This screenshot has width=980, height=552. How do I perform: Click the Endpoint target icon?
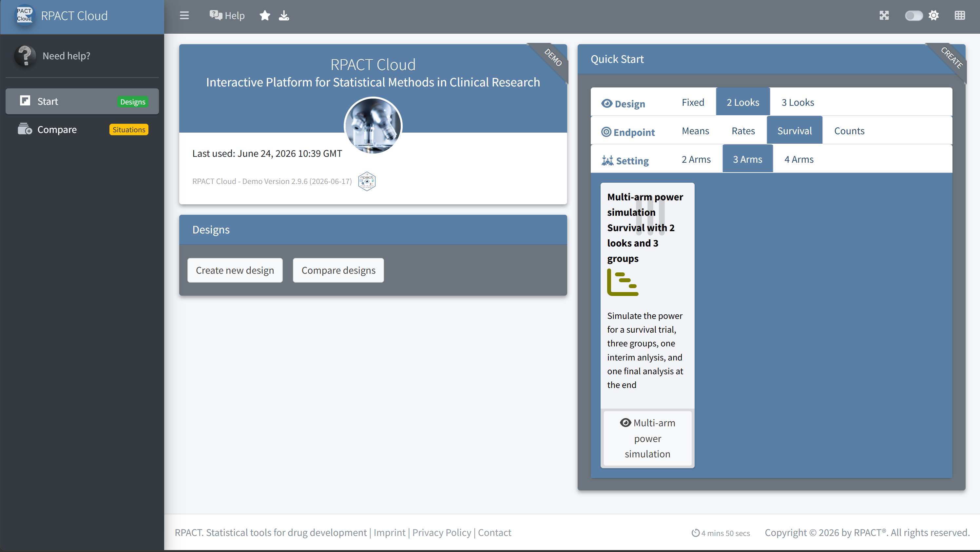[x=606, y=132]
